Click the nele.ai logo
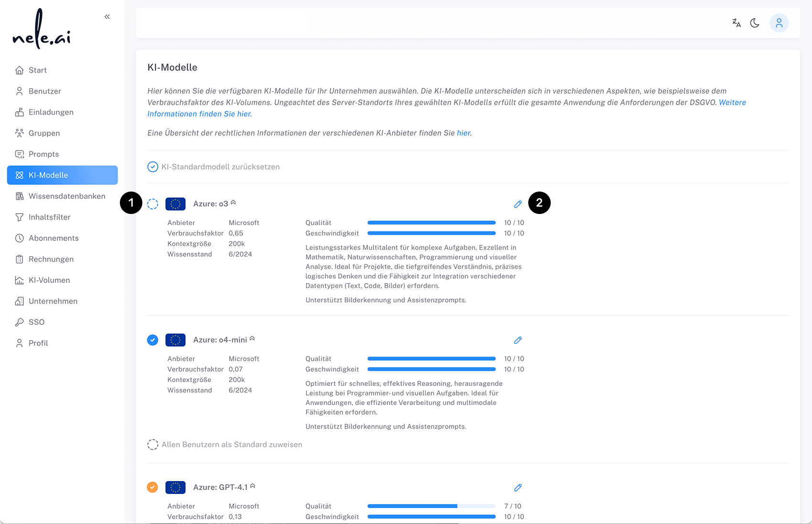This screenshot has width=812, height=524. tap(42, 29)
